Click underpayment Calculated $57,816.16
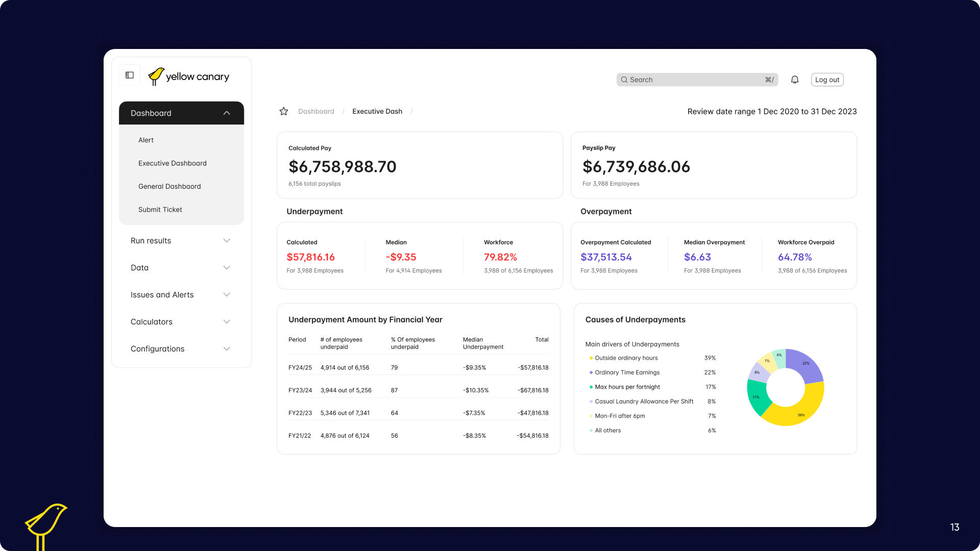The width and height of the screenshot is (980, 551). tap(311, 257)
